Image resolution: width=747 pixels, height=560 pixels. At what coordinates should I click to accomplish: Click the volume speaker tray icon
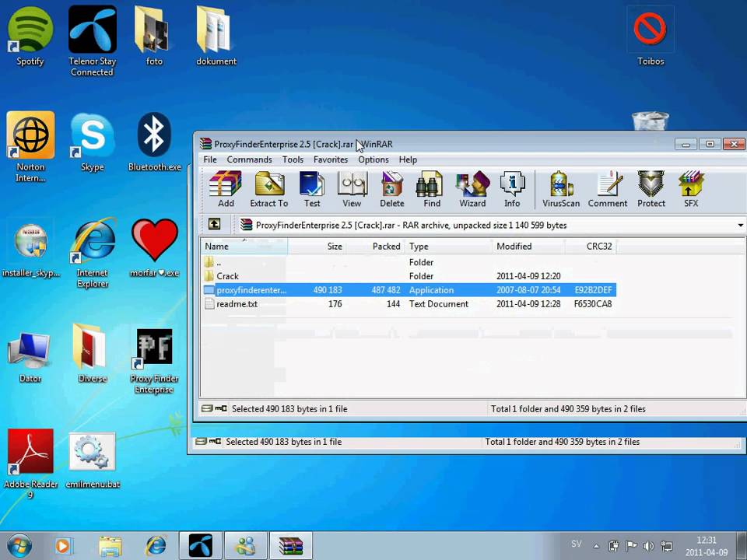coord(648,546)
